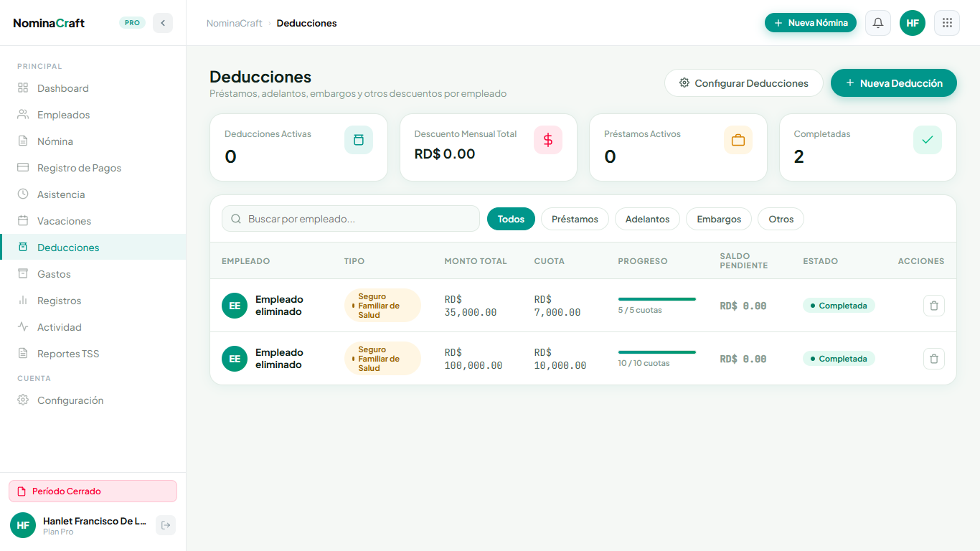Image resolution: width=980 pixels, height=551 pixels.
Task: Click the Préstamos Activos briefcase icon
Action: [x=738, y=140]
